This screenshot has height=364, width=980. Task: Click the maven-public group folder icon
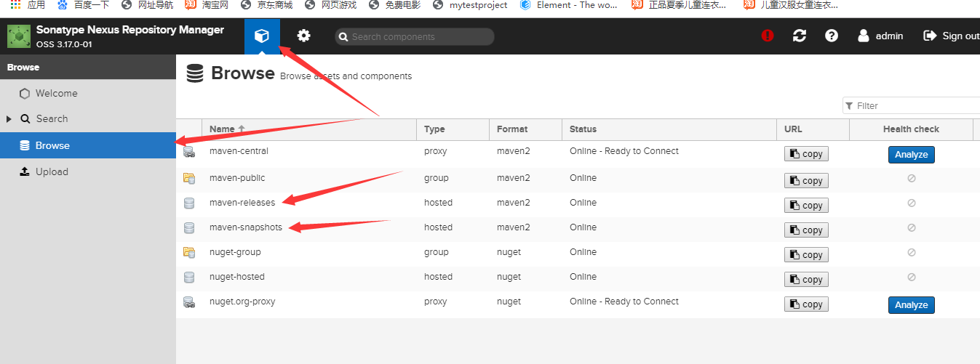pos(189,178)
